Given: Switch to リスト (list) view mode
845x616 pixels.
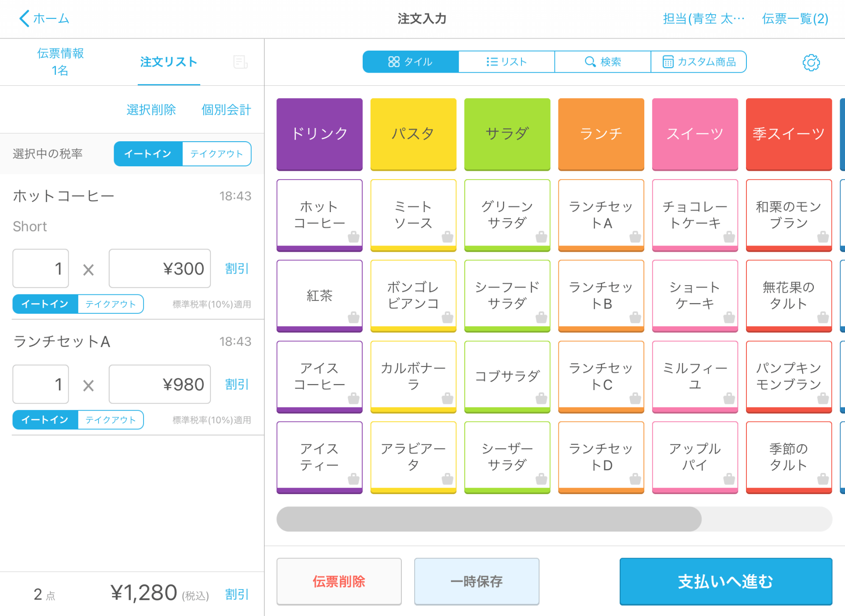Looking at the screenshot, I should tap(506, 62).
